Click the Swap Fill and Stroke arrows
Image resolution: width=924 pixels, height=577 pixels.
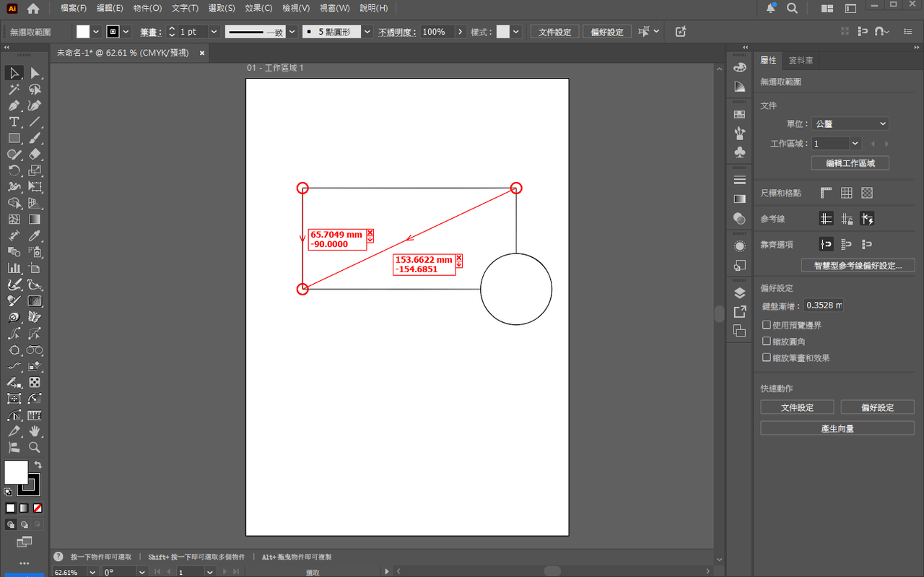point(38,465)
